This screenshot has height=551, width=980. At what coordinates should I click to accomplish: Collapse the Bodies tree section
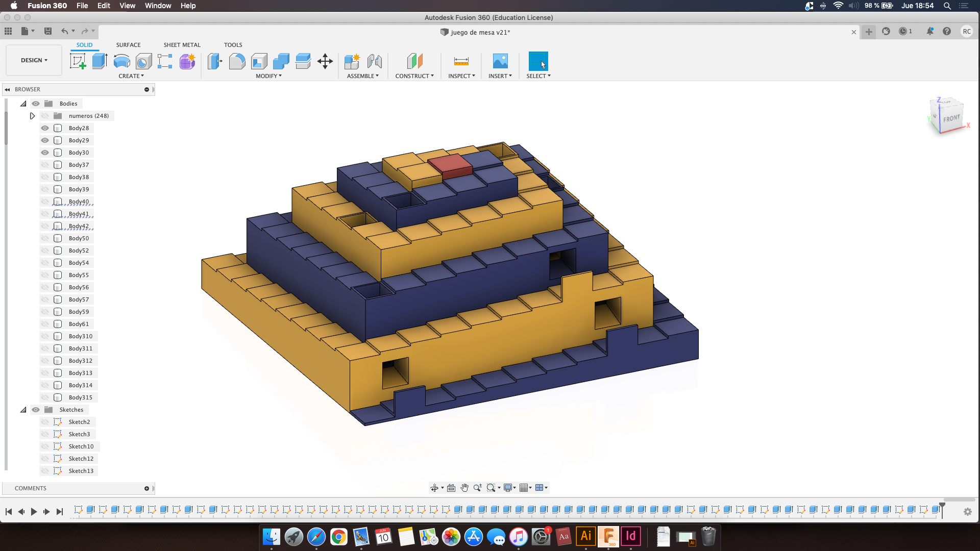[23, 103]
